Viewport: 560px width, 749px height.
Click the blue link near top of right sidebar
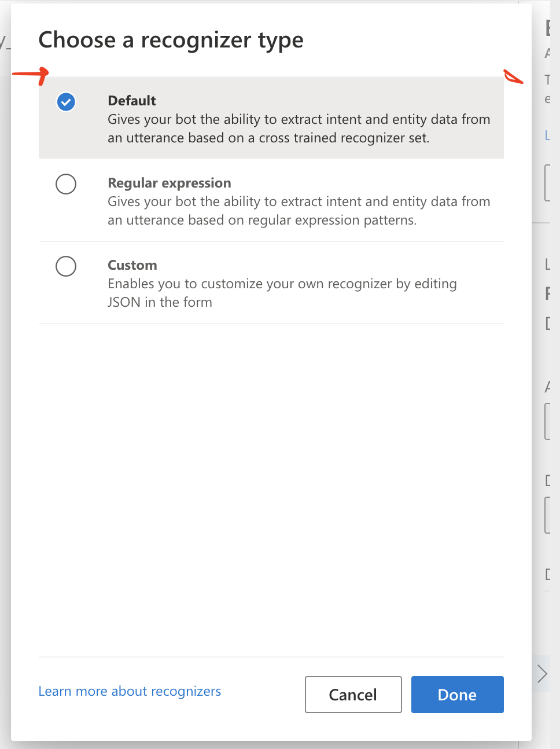click(x=548, y=135)
